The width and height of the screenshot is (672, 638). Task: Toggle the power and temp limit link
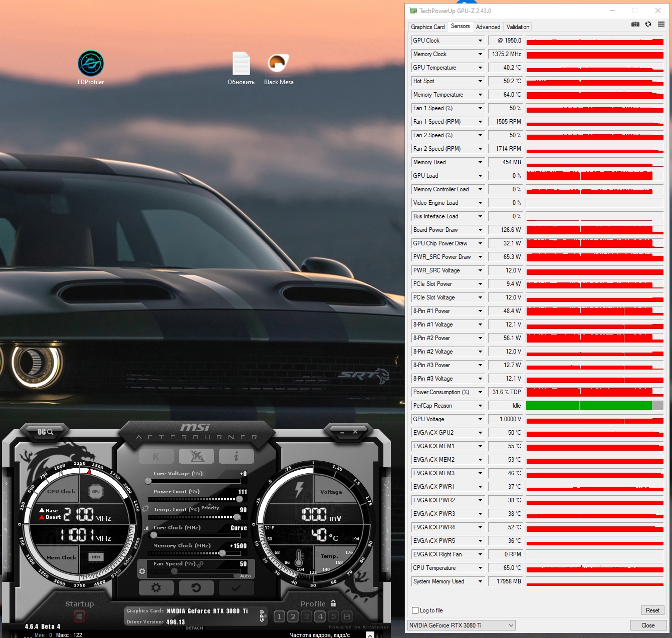(145, 509)
